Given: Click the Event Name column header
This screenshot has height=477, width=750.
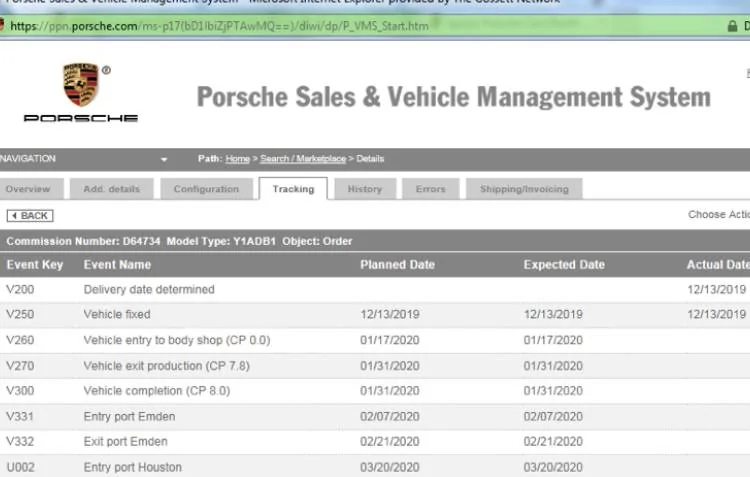Looking at the screenshot, I should click(x=117, y=265).
